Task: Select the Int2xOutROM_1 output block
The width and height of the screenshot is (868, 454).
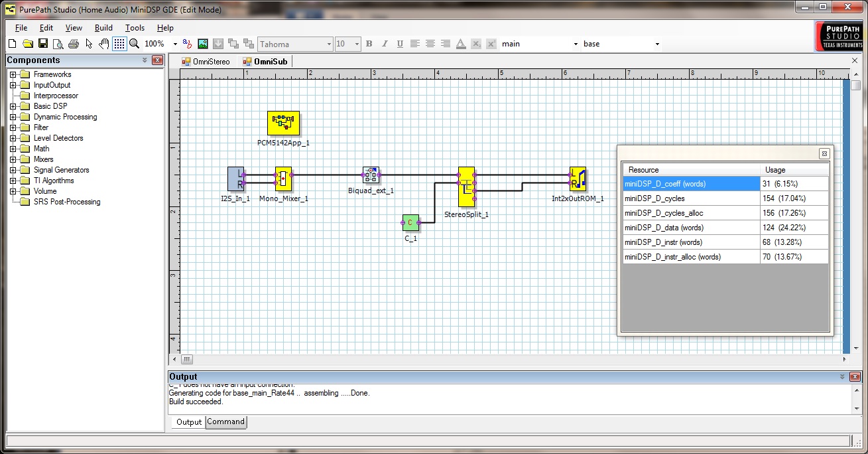Action: click(578, 178)
